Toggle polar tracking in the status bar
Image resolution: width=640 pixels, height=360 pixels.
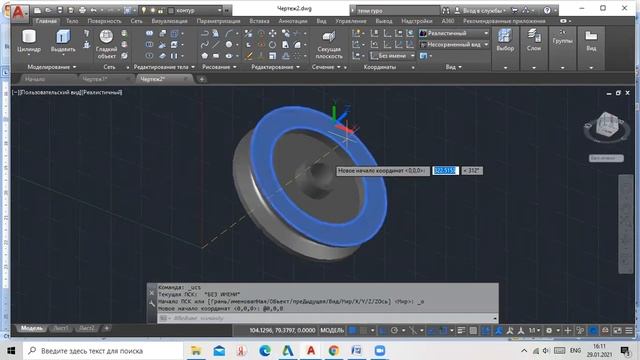394,330
